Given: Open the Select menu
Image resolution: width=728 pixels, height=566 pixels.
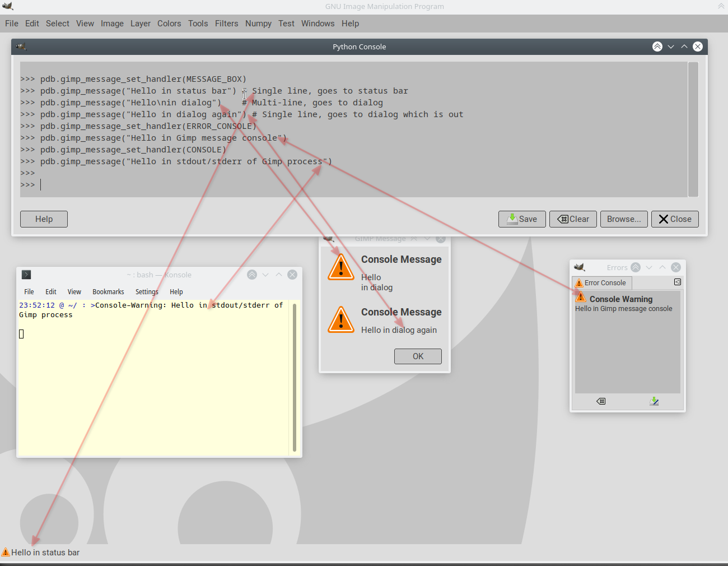Looking at the screenshot, I should (58, 24).
